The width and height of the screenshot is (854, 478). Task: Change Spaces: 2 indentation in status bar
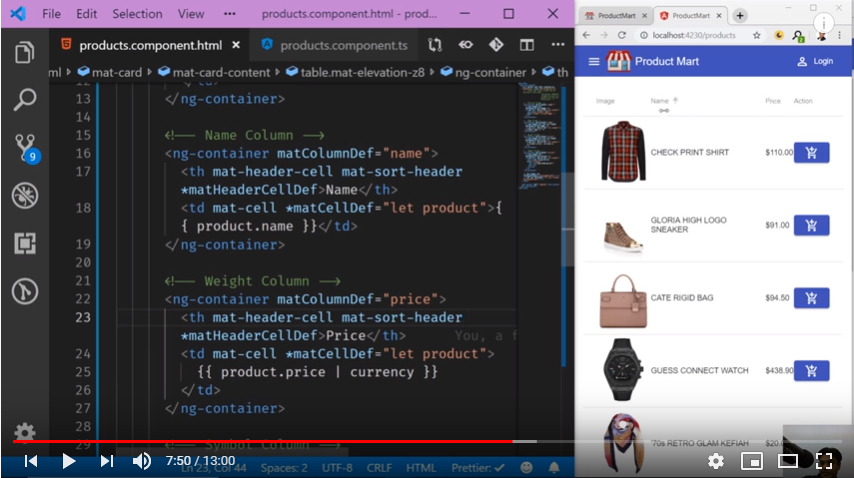pyautogui.click(x=284, y=468)
